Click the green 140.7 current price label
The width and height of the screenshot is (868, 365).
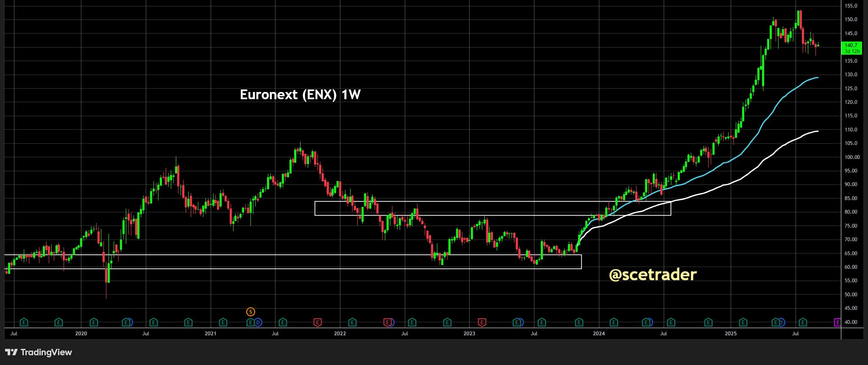[851, 48]
